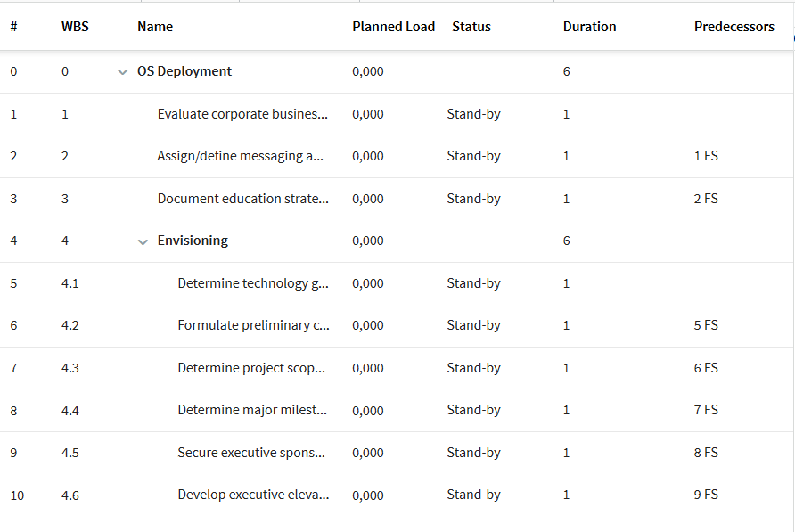Sort by the WBS column header
The image size is (795, 532).
point(75,27)
